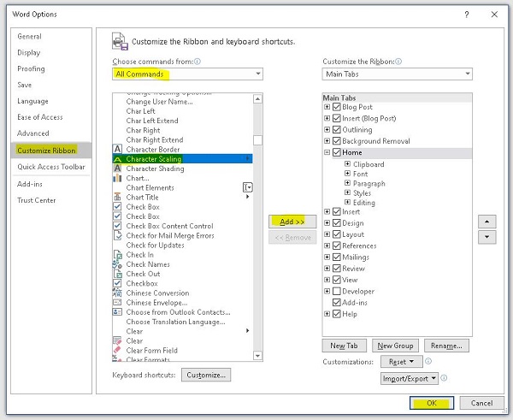Click the Rename... button

(446, 346)
